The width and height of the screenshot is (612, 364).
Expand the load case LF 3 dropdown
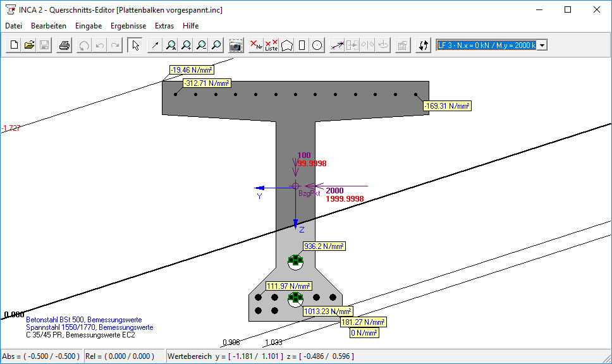point(542,45)
